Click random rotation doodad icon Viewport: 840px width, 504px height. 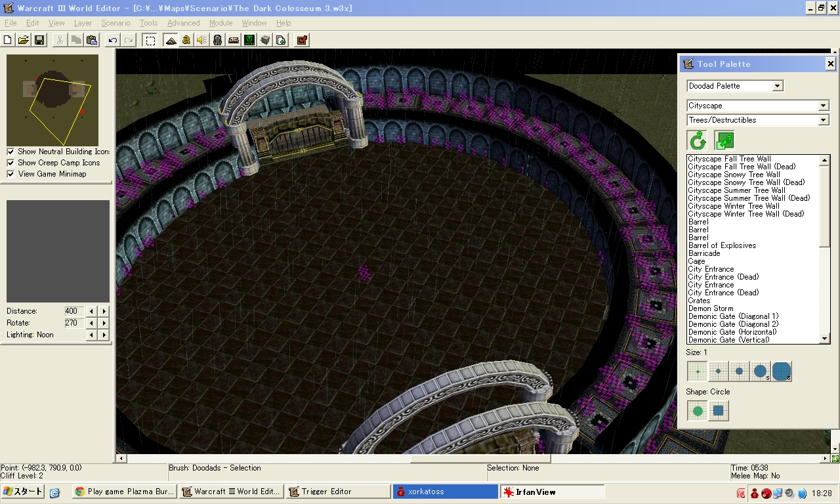697,140
